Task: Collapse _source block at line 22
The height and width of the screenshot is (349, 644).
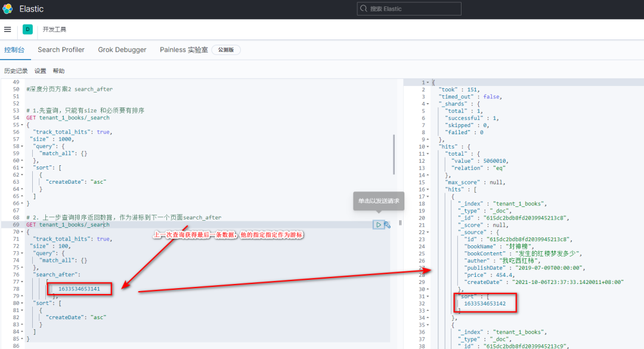Action: coord(428,232)
